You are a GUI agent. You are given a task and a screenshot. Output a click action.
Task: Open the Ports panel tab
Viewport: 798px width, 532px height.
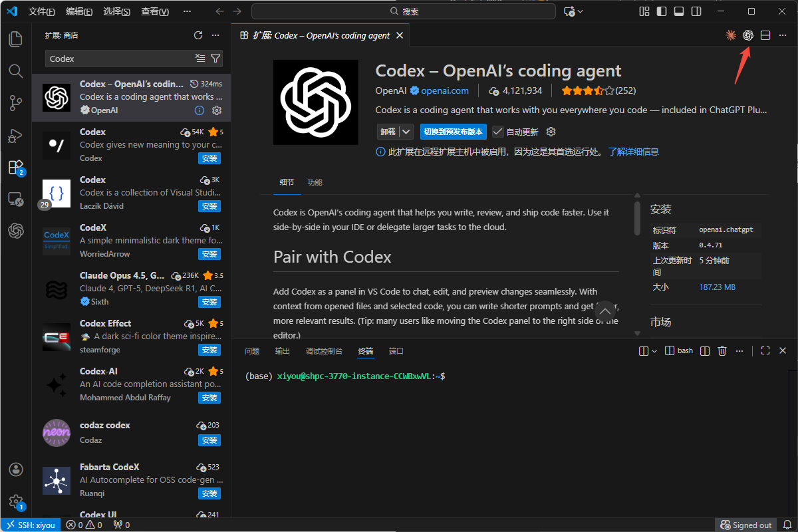point(396,350)
